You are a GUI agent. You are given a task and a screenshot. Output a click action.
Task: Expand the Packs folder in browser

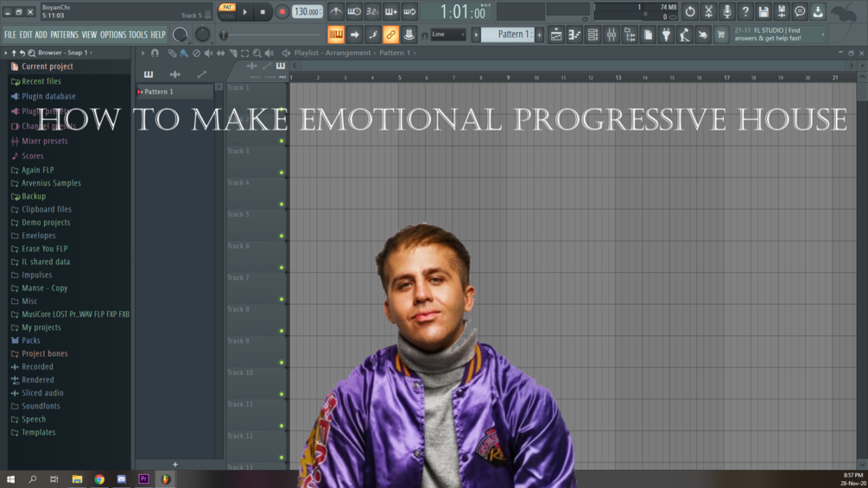coord(30,341)
